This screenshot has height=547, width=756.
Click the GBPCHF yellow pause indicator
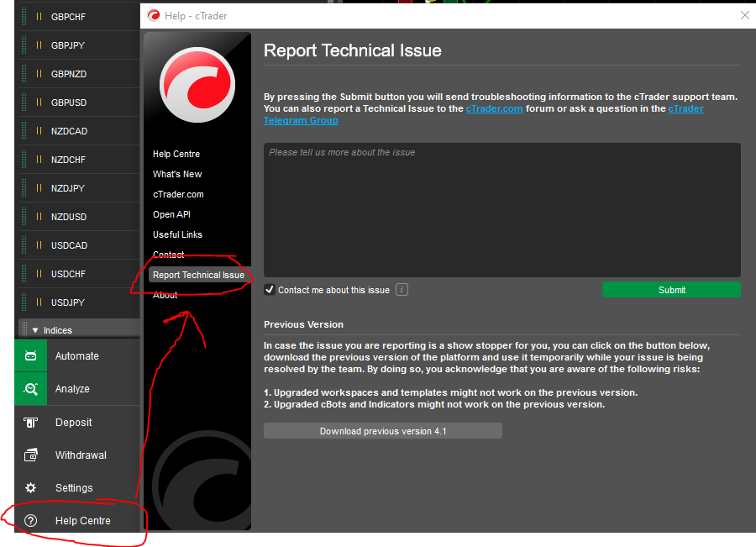(x=39, y=17)
